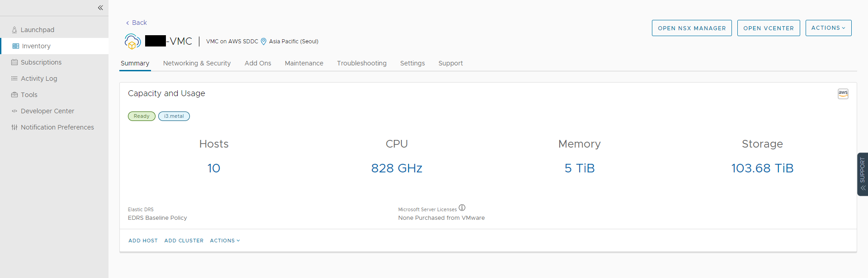Click the Tools briefcase icon

[14, 95]
